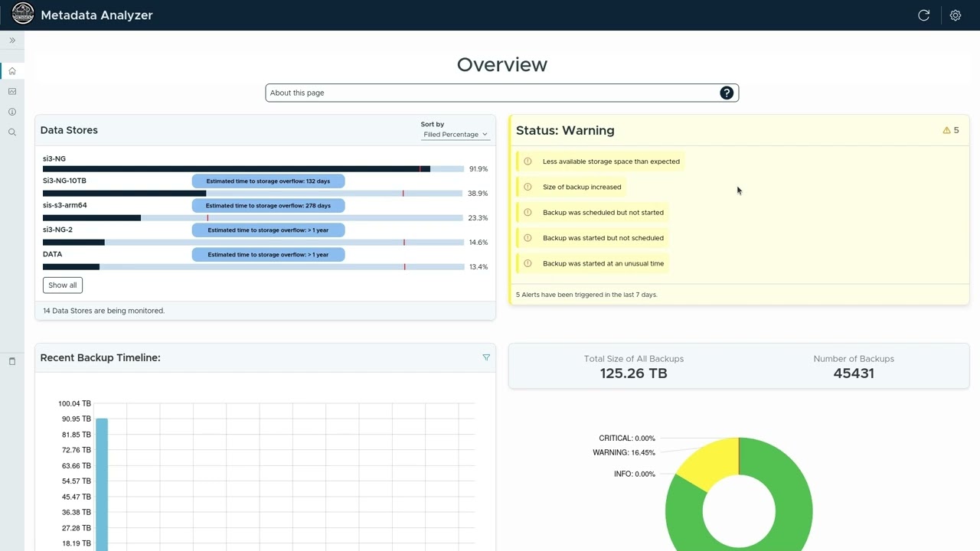Image resolution: width=980 pixels, height=551 pixels.
Task: Click the refresh icon in header
Action: point(924,15)
